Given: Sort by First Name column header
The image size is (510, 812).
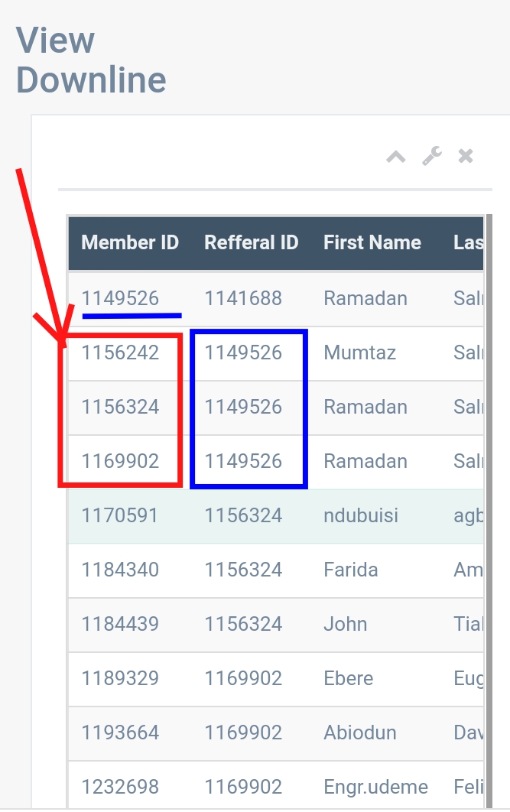Looking at the screenshot, I should pyautogui.click(x=372, y=243).
